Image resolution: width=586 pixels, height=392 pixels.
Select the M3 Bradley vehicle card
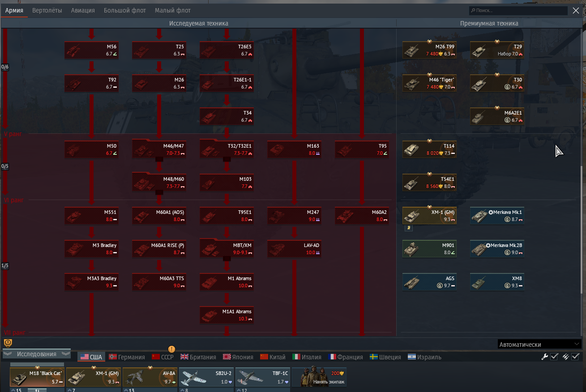(x=92, y=249)
